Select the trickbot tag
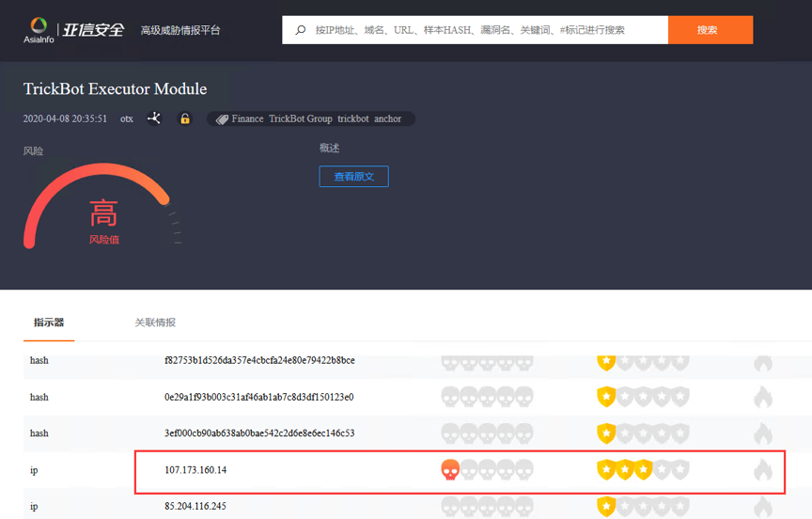The image size is (812, 519). click(353, 118)
